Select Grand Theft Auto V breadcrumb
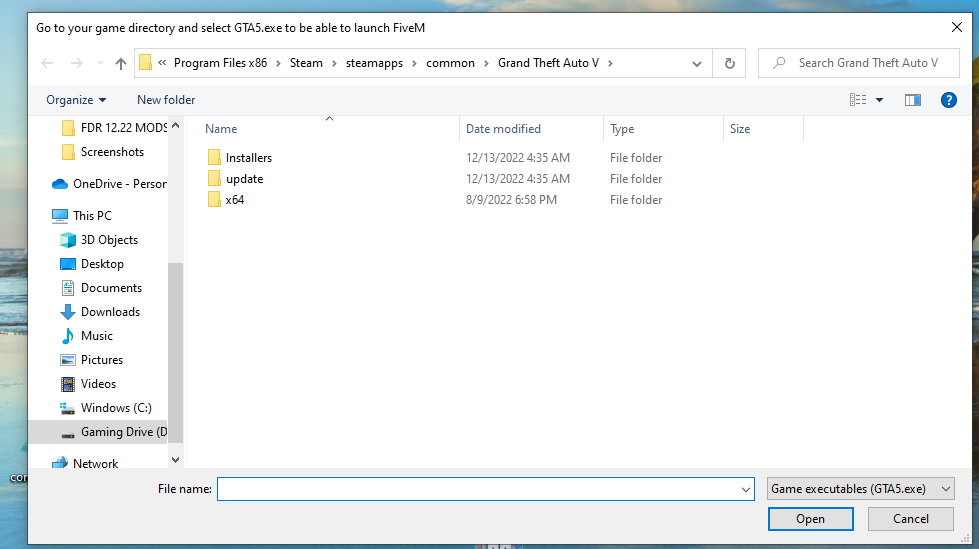The height and width of the screenshot is (549, 979). [x=548, y=63]
